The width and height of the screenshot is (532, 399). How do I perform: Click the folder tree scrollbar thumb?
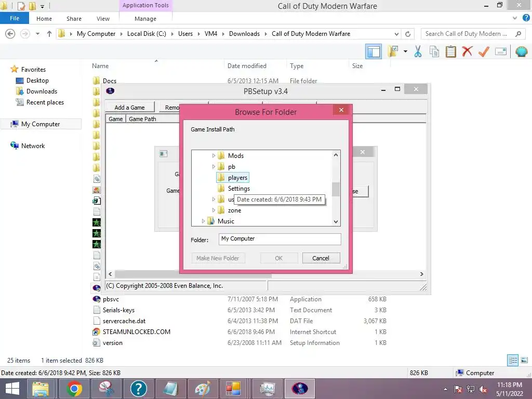[x=336, y=189]
